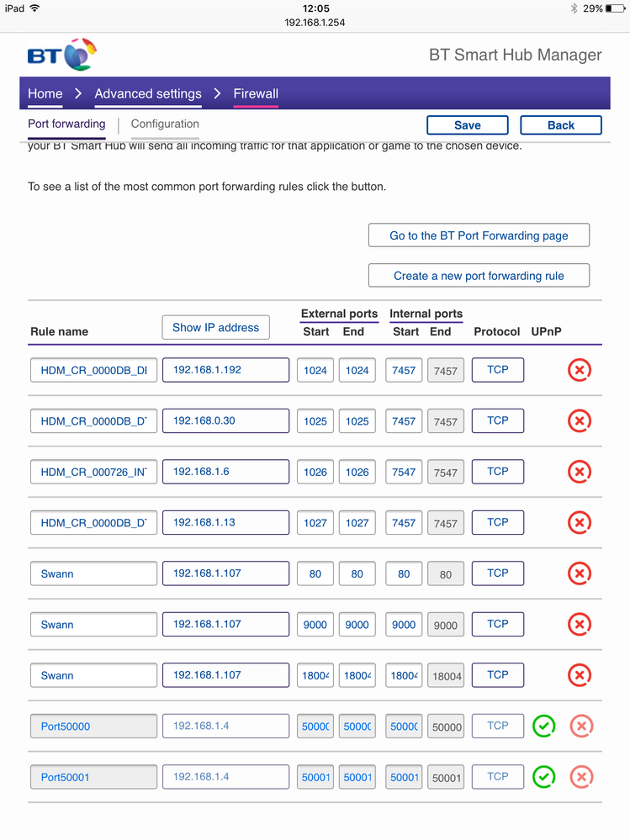The width and height of the screenshot is (630, 840).
Task: Create a new port forwarding rule
Action: point(479,276)
